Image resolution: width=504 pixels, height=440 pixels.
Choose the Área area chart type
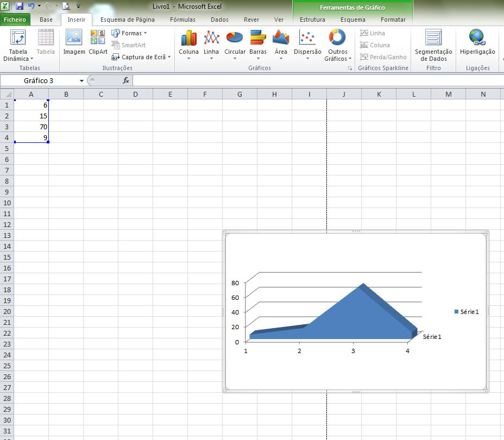pyautogui.click(x=281, y=45)
